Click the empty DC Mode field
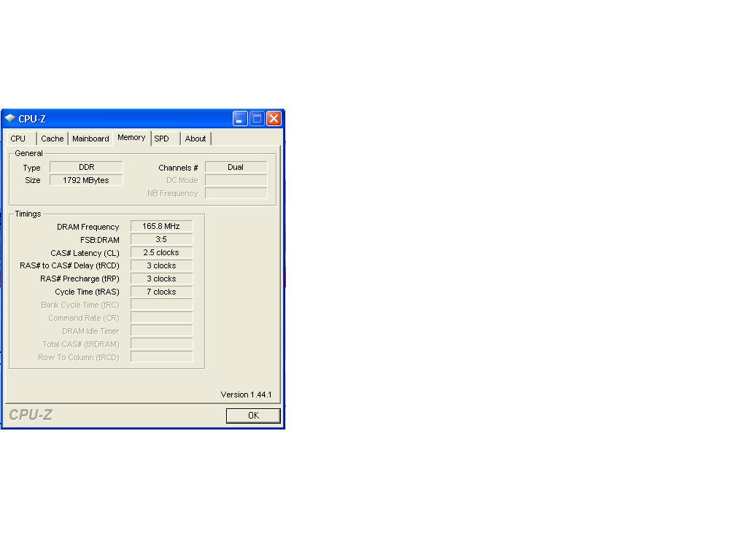Screen dimensions: 747x560 (x=236, y=180)
